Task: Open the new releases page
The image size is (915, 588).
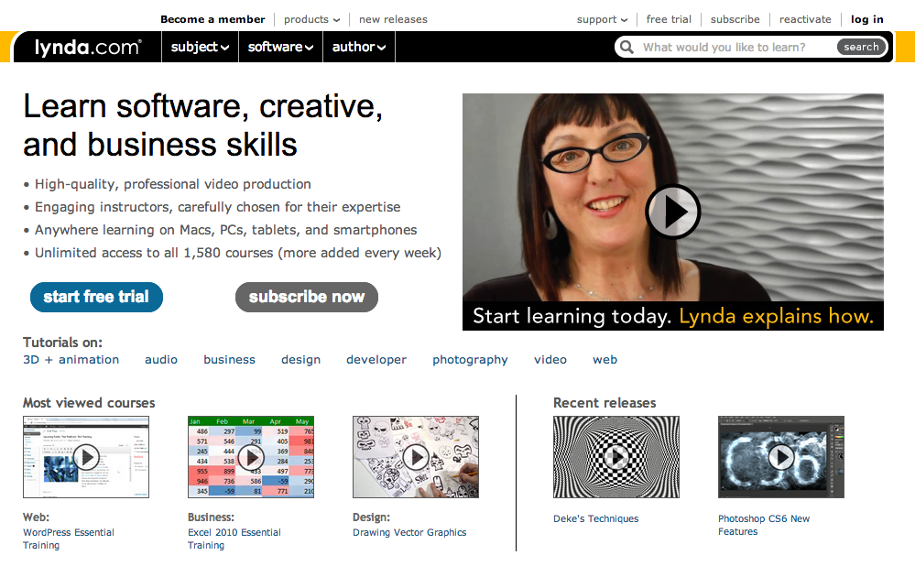Action: [393, 19]
